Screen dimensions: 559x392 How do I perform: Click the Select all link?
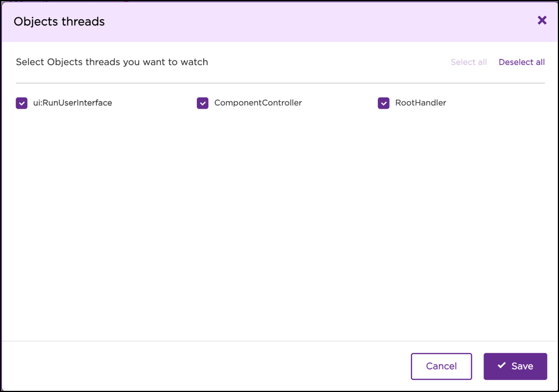click(468, 62)
